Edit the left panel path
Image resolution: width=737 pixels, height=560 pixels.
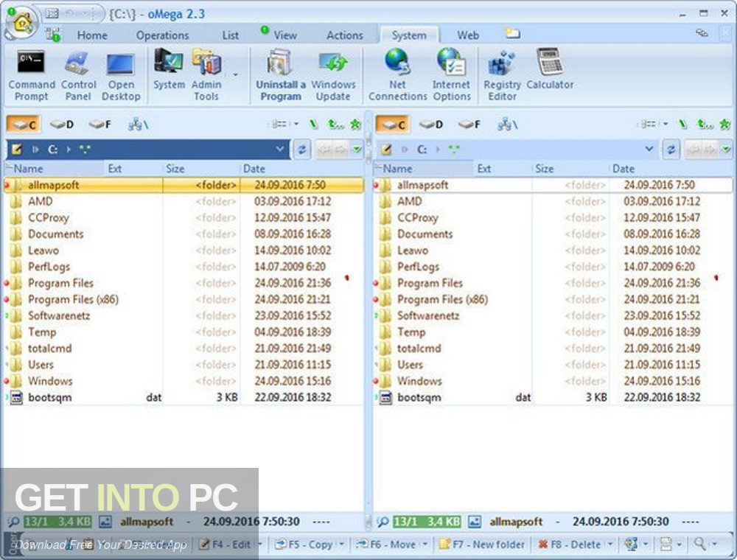[17, 150]
